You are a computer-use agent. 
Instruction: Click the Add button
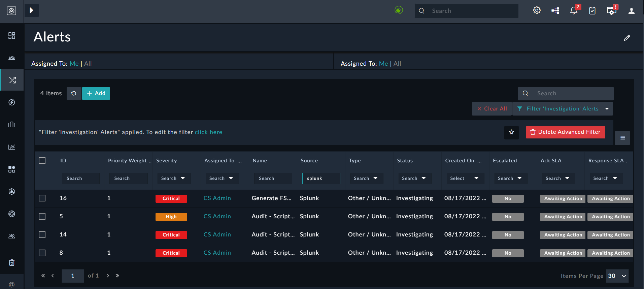tap(96, 93)
